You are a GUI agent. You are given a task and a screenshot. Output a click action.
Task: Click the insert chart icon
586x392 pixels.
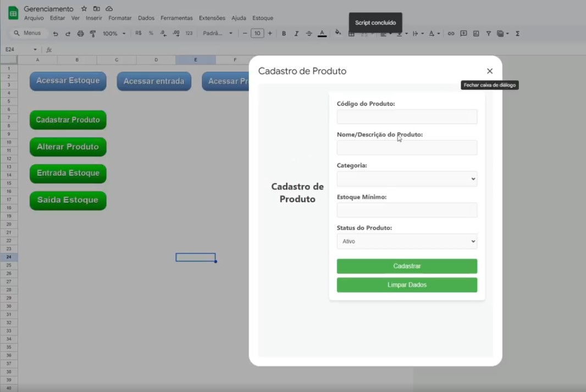point(476,33)
